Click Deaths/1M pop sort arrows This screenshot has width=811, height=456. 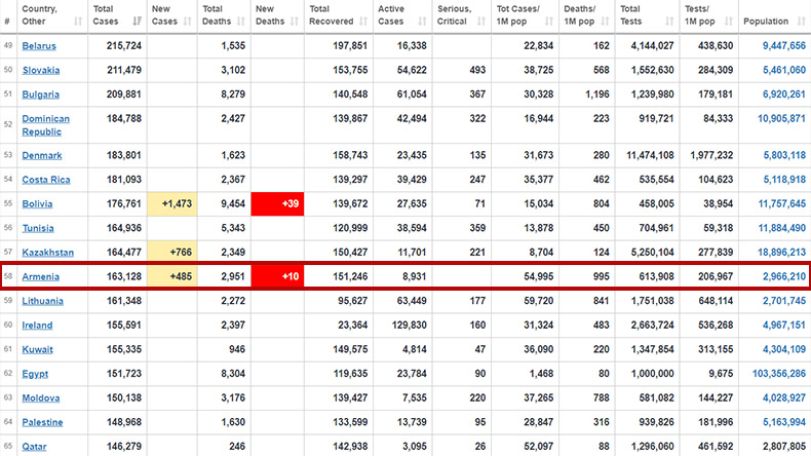pos(606,21)
